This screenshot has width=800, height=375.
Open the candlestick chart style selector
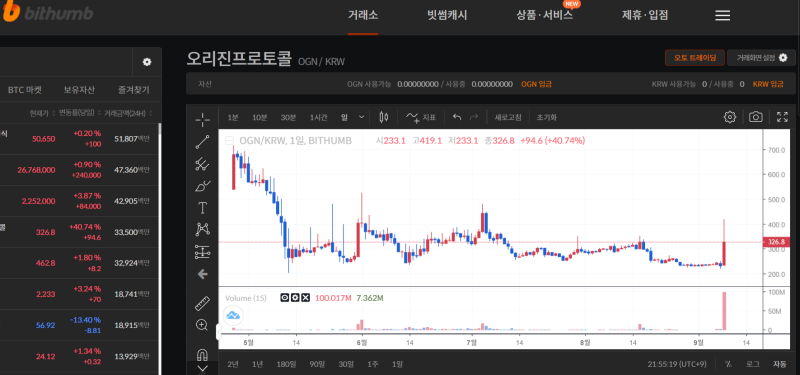pyautogui.click(x=384, y=117)
